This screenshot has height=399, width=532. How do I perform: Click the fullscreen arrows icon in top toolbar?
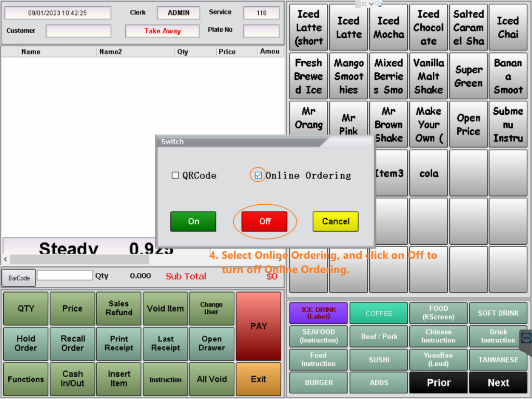[x=365, y=4]
